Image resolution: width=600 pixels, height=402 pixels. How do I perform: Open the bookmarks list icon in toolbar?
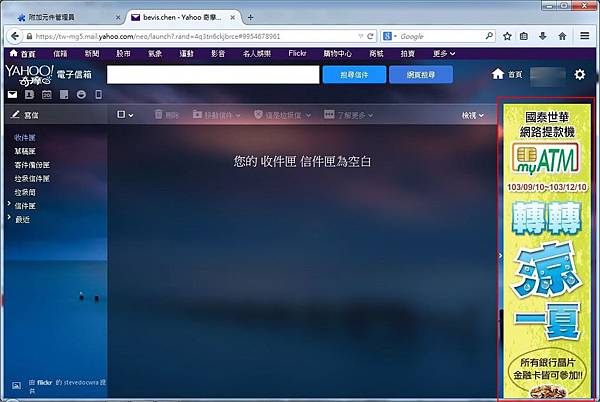524,36
